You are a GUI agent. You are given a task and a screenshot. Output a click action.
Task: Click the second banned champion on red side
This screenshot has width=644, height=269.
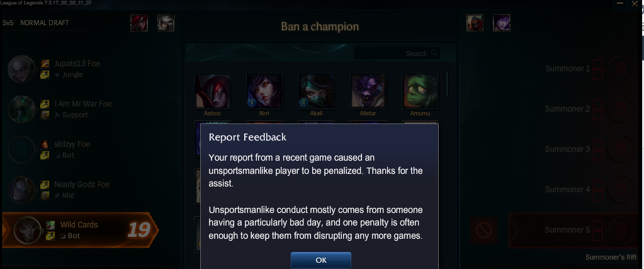pos(501,23)
